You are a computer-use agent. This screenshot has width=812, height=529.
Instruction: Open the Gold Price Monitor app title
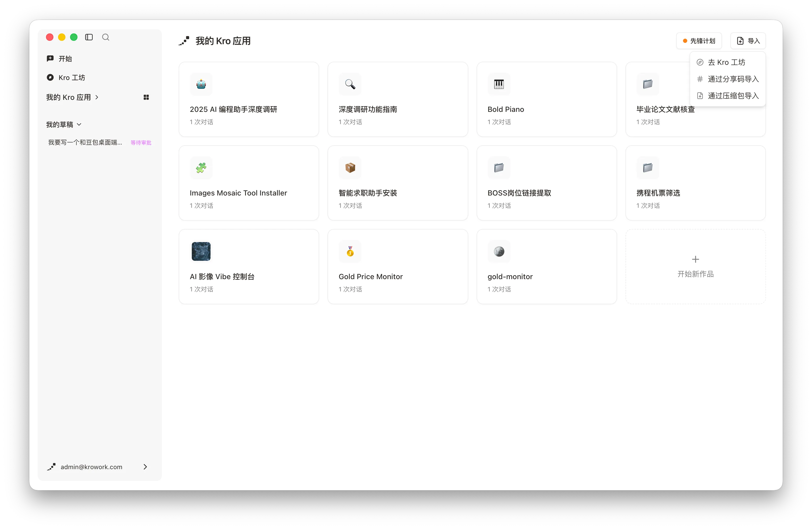pos(370,277)
